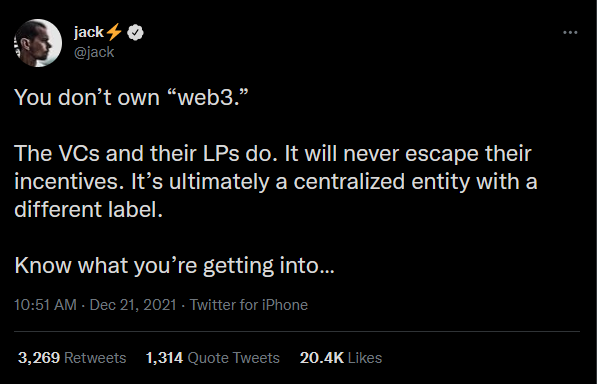Open the Twitter for iPhone source link
The height and width of the screenshot is (384, 597).
(249, 305)
